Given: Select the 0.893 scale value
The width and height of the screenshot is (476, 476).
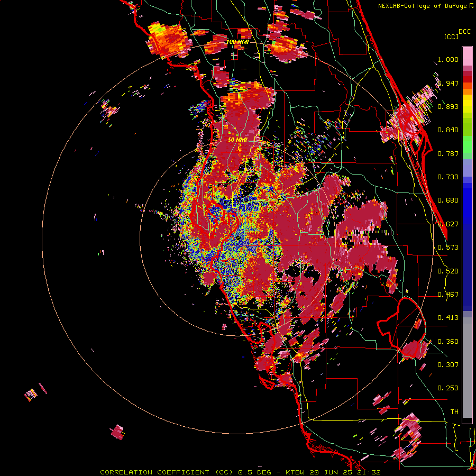Looking at the screenshot, I should [448, 106].
